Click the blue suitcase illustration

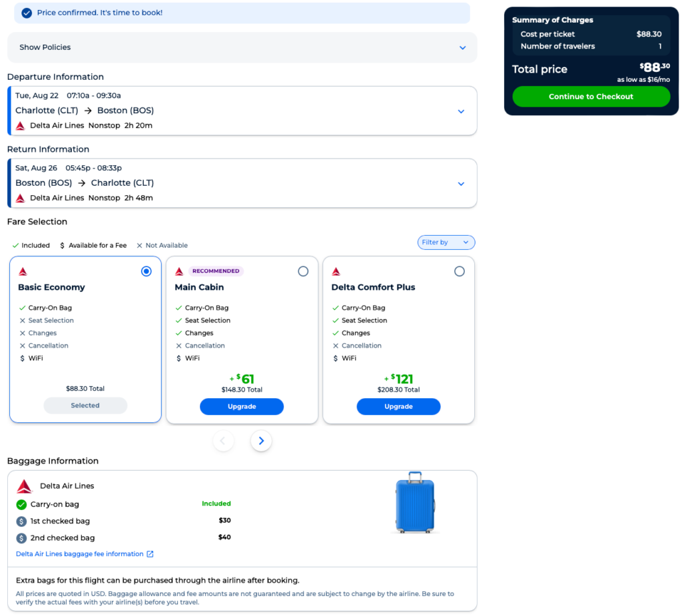[x=415, y=503]
